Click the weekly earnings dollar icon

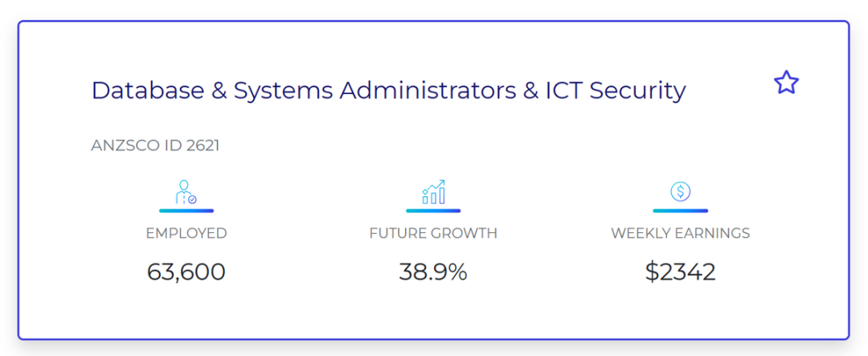point(681,191)
